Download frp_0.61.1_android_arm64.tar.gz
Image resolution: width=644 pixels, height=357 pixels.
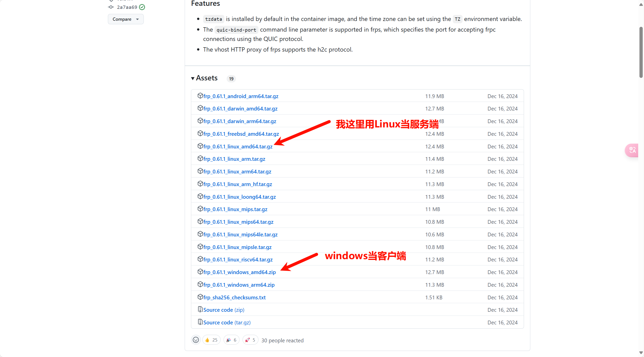(x=241, y=96)
